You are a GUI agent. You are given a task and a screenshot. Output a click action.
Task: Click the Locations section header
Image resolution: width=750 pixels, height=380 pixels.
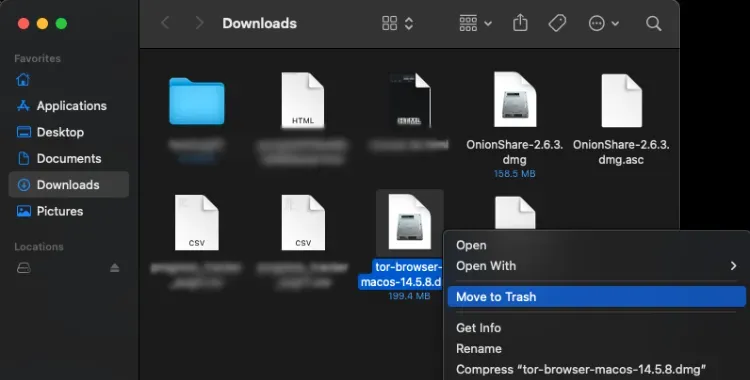point(39,247)
